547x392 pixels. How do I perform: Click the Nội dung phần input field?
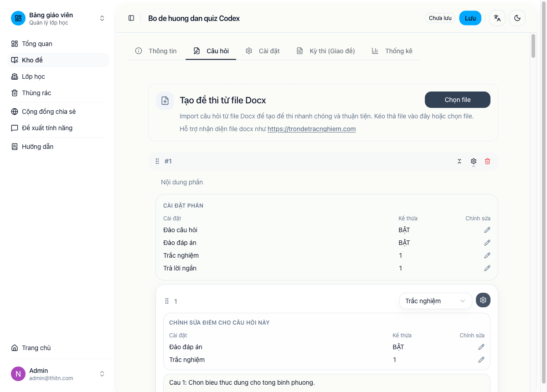pos(327,182)
